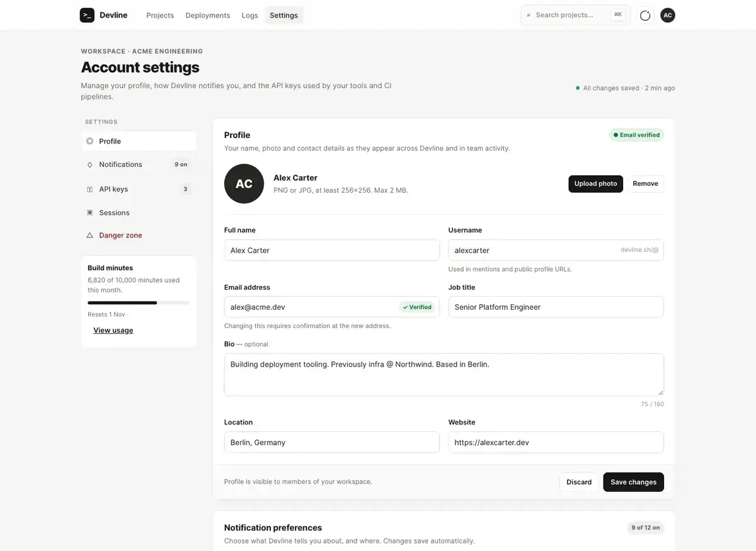The height and width of the screenshot is (551, 756).
Task: Open the Logs nav item
Action: point(250,15)
